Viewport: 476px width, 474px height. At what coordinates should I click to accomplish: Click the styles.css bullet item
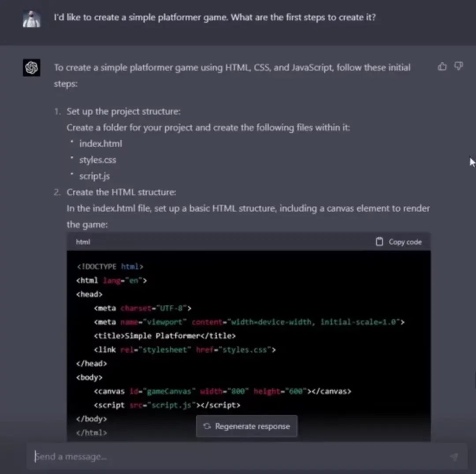click(97, 160)
